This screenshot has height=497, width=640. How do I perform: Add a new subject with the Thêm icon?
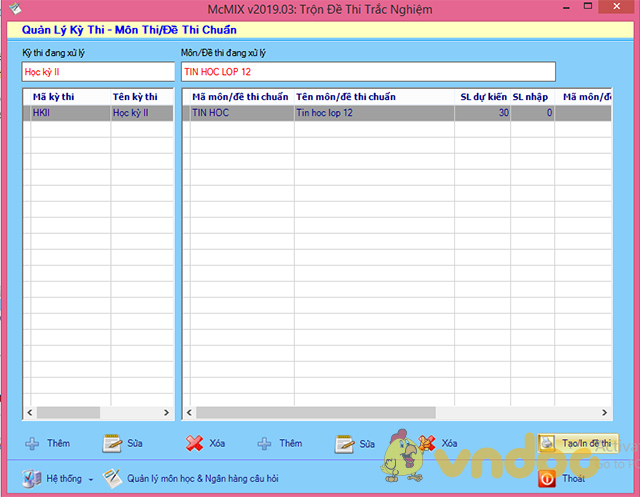tap(265, 443)
